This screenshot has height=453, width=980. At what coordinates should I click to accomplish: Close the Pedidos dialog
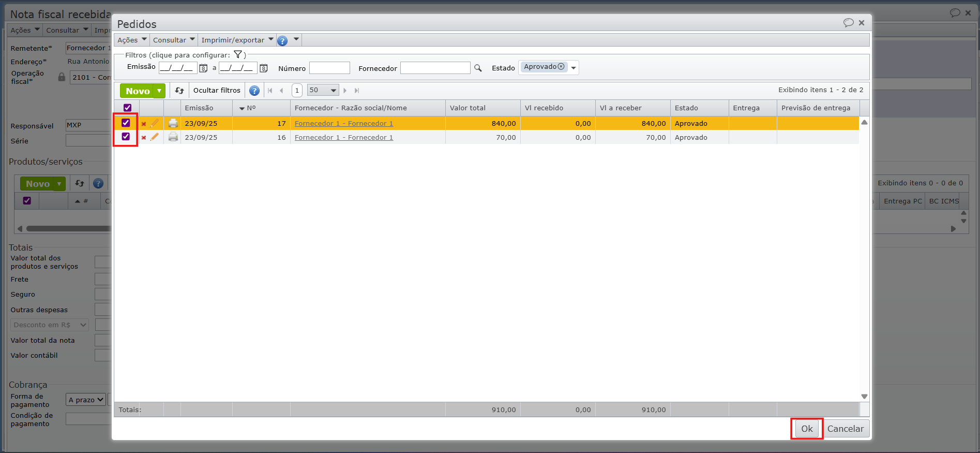(862, 23)
